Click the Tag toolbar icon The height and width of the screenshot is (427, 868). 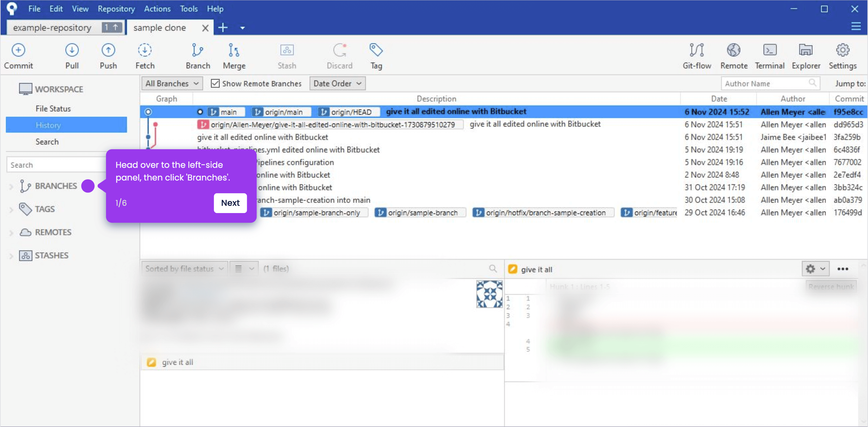[x=376, y=56]
